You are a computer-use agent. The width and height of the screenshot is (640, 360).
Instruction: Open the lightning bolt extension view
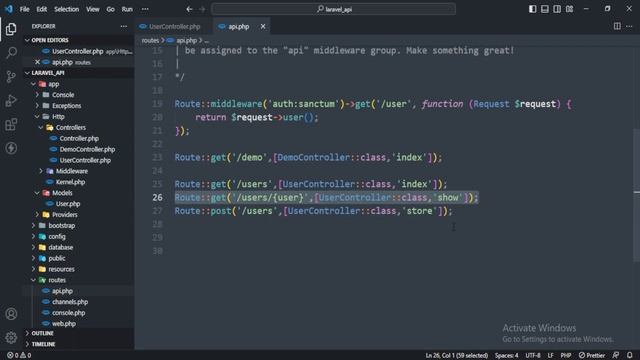pos(11,148)
